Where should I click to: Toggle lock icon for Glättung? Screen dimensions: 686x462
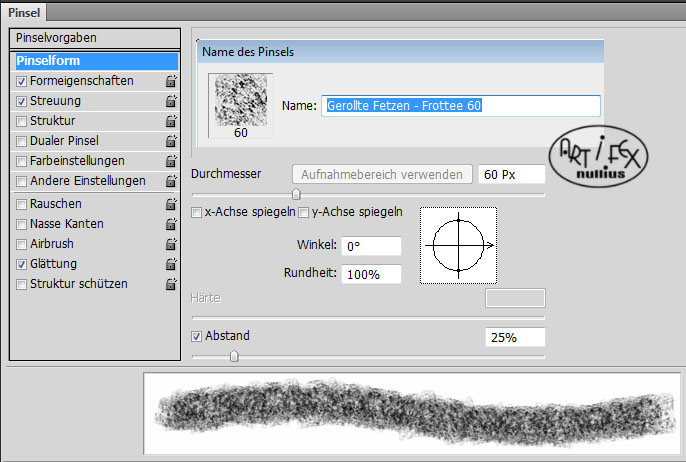pyautogui.click(x=171, y=264)
